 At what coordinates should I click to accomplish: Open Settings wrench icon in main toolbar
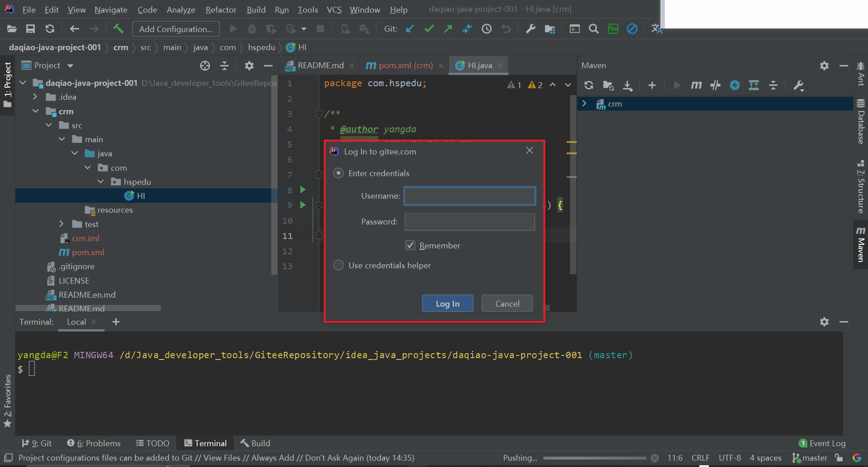530,29
